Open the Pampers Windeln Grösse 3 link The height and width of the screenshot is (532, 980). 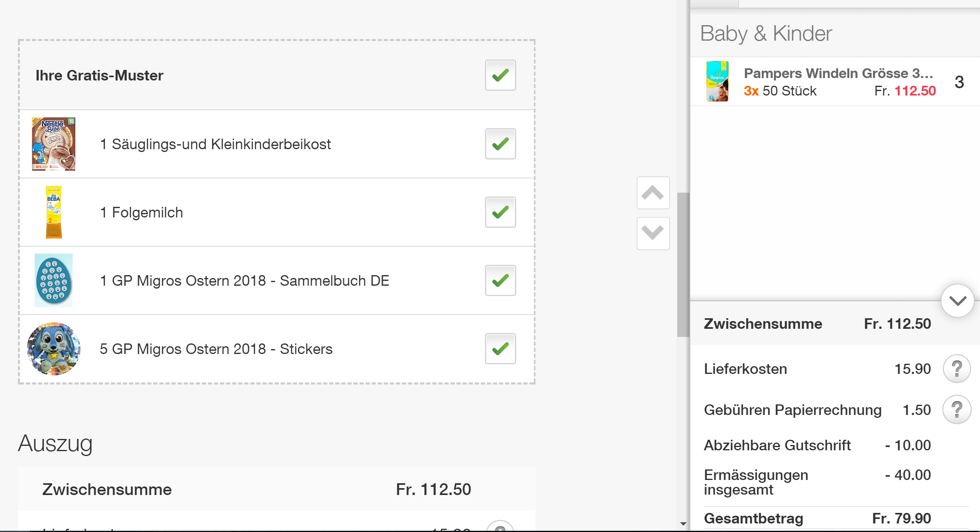(x=838, y=73)
